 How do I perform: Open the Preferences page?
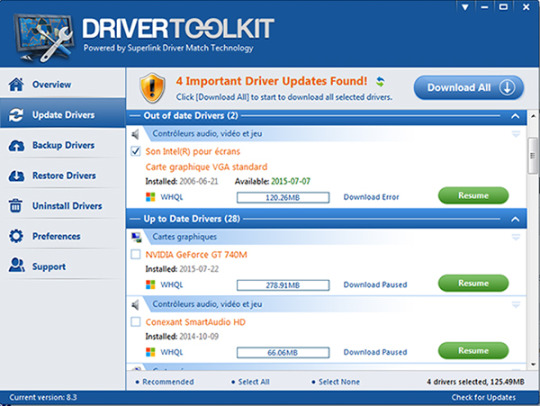[63, 235]
